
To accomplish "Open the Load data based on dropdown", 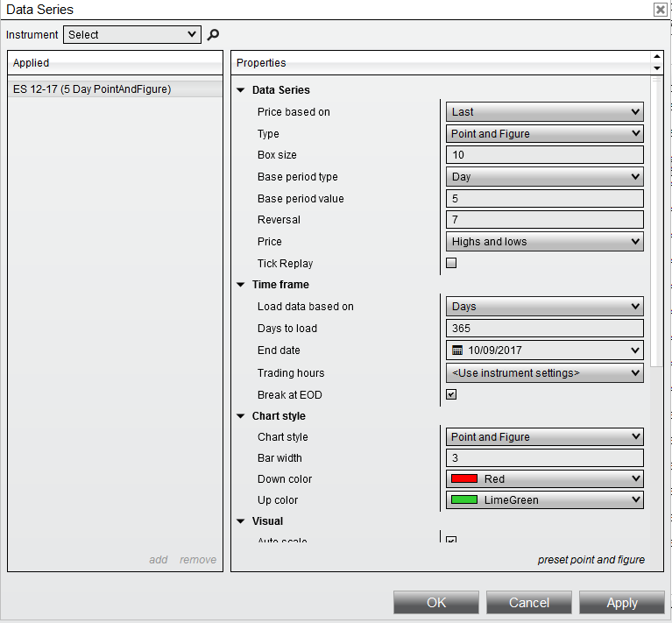I will (x=545, y=307).
